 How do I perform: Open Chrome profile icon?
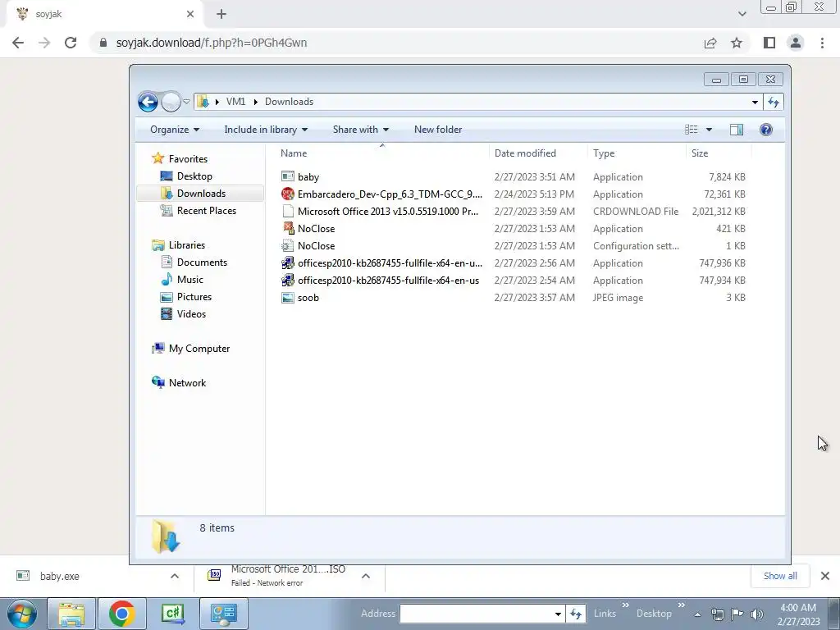click(796, 43)
